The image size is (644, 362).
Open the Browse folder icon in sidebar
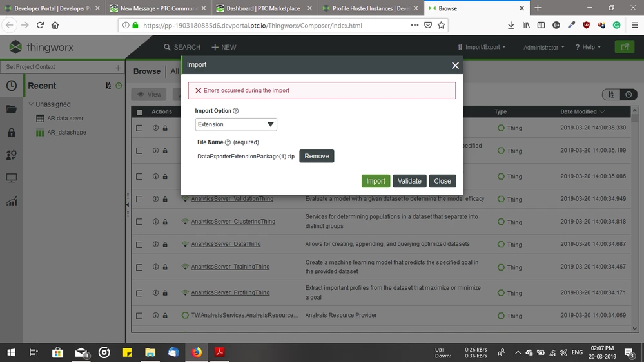(12, 109)
